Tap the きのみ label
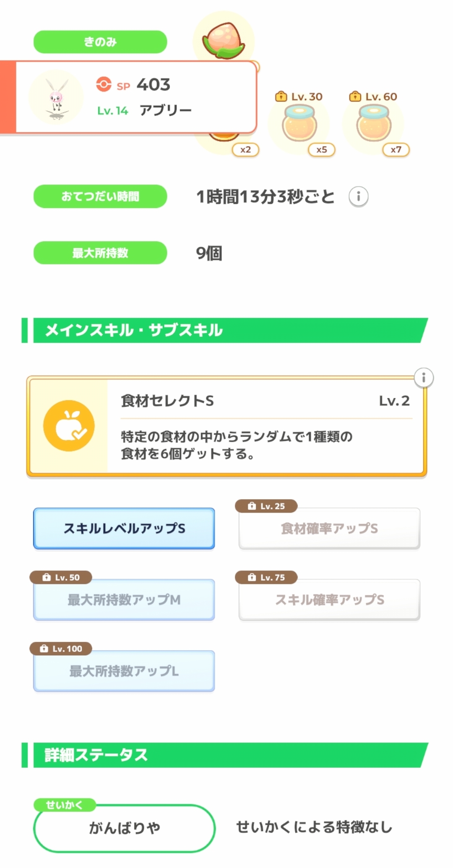The height and width of the screenshot is (868, 453). pos(100,42)
